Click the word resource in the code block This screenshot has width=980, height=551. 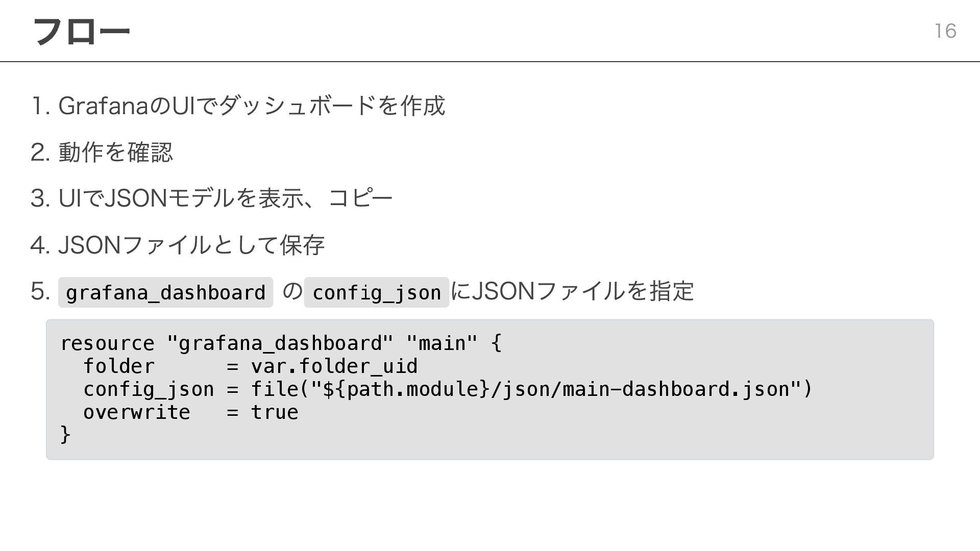click(107, 343)
